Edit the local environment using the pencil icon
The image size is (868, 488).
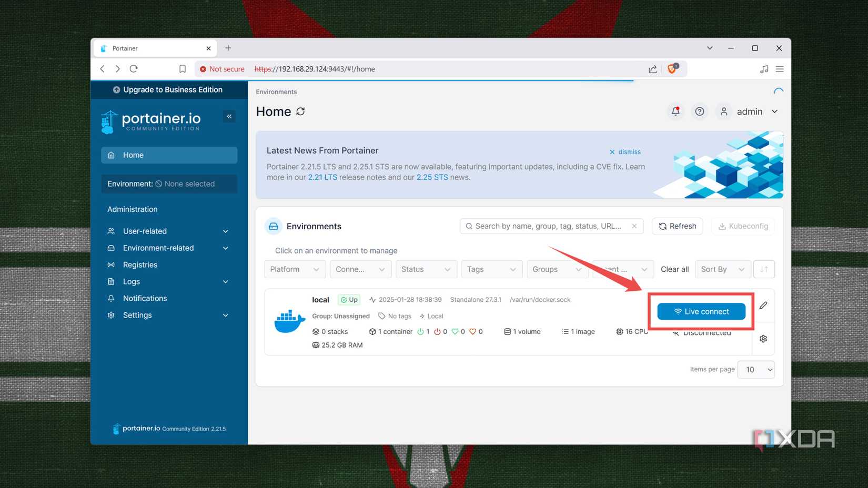(x=763, y=306)
